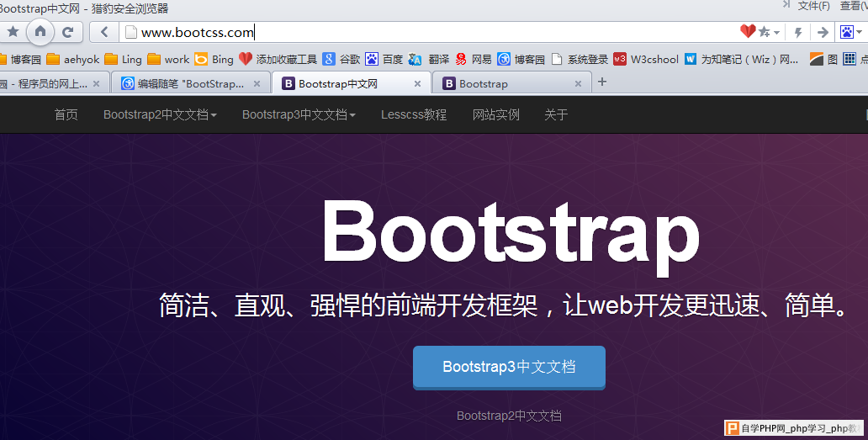This screenshot has width=868, height=440.
Task: Open the 为知笔记 (Wiz) bookmark
Action: 741,59
